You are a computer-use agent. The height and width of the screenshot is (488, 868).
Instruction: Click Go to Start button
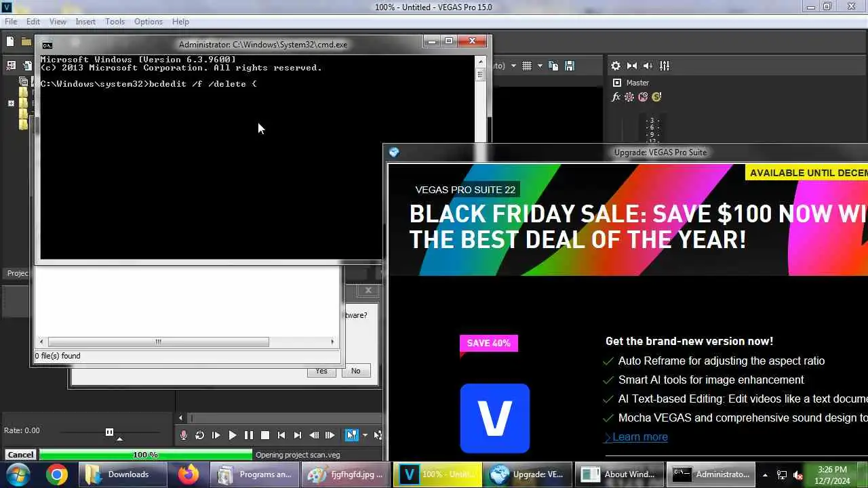point(281,435)
